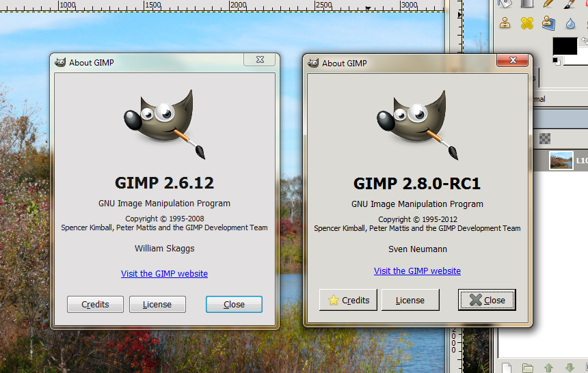Click the Wilber title icon of left About dialog
This screenshot has width=588, height=373.
(60, 62)
